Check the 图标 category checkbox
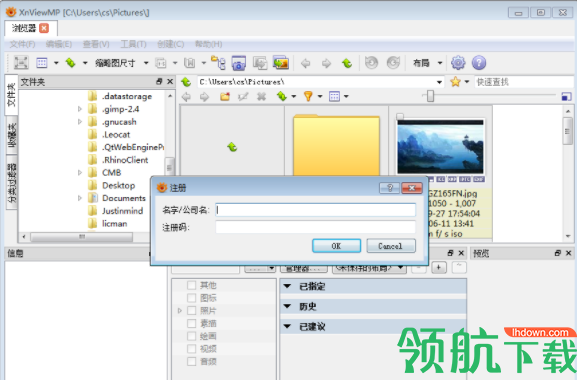The image size is (577, 380). [191, 298]
